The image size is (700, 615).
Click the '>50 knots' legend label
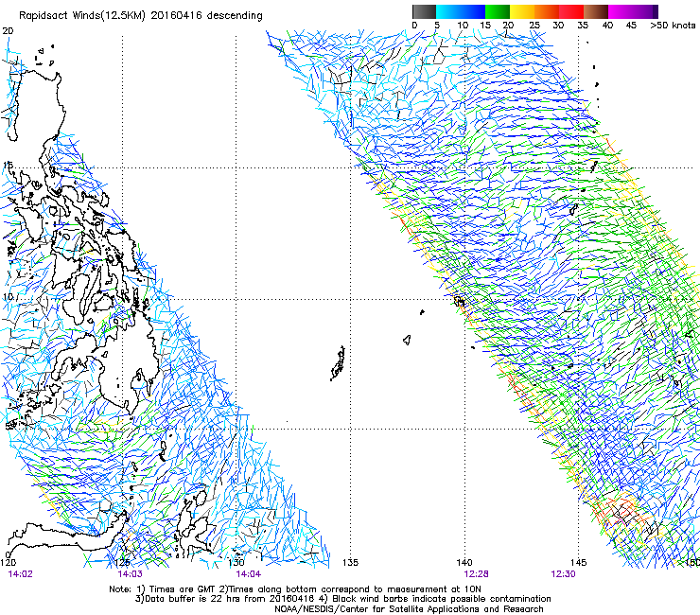pyautogui.click(x=673, y=25)
